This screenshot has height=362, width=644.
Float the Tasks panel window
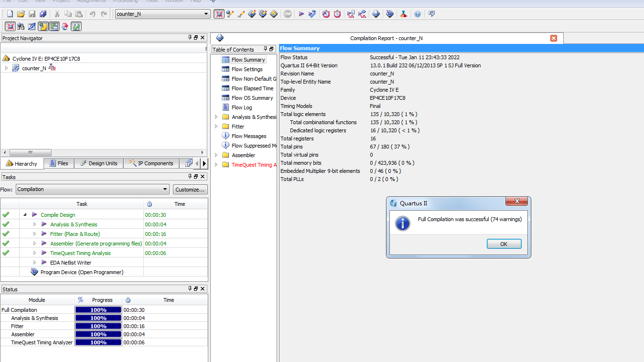click(x=196, y=177)
